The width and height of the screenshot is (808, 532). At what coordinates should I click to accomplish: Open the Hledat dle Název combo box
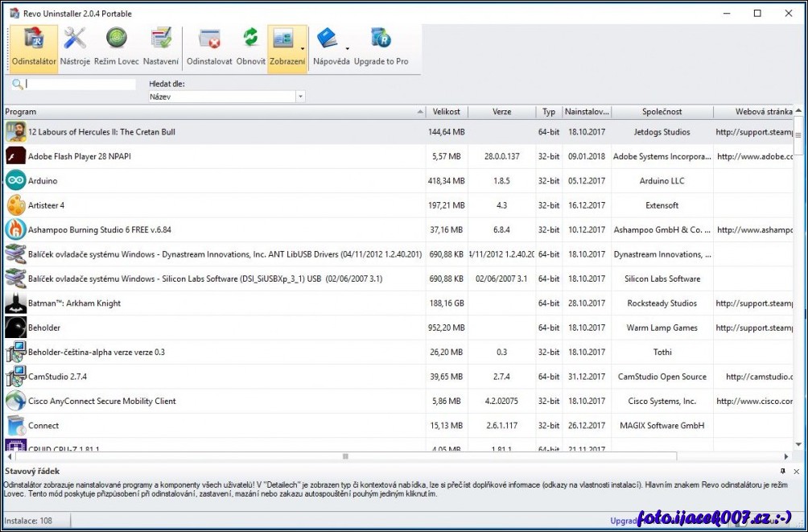click(x=226, y=97)
